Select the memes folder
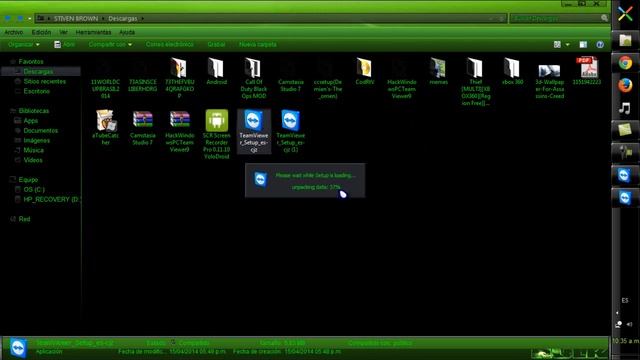This screenshot has width=640, height=360. (x=438, y=71)
